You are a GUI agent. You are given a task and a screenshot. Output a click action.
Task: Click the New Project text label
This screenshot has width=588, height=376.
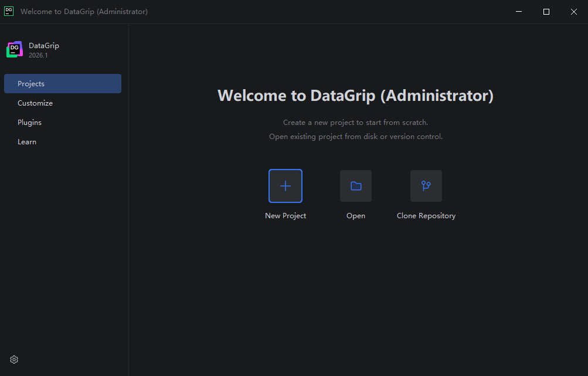click(x=285, y=216)
